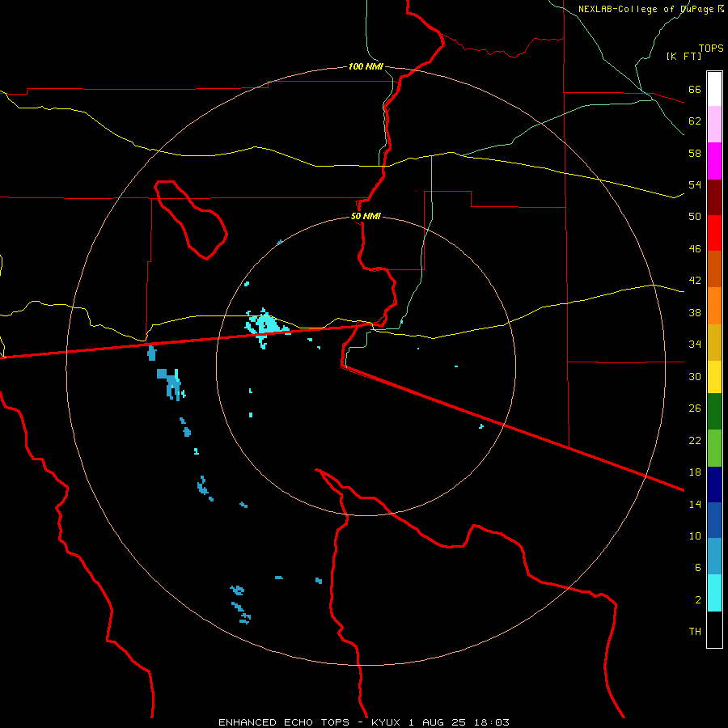This screenshot has height=728, width=728.
Task: Select the 46 legend value
Action: pyautogui.click(x=695, y=248)
